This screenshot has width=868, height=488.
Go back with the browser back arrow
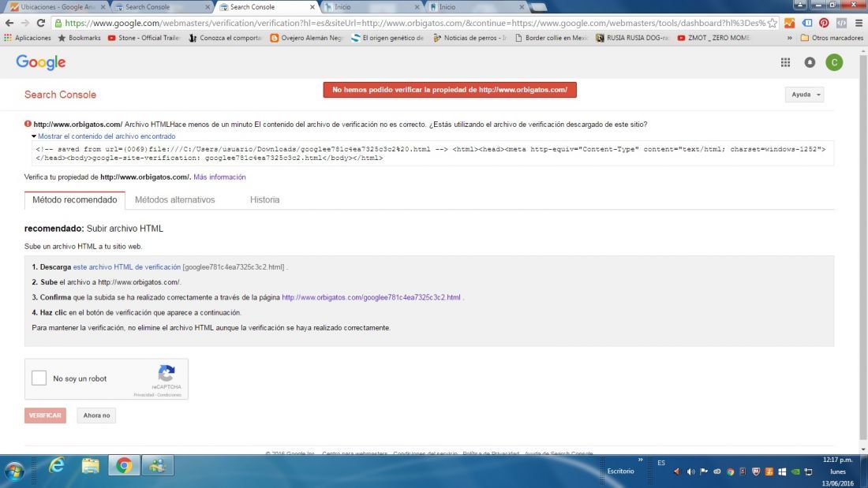click(x=9, y=23)
